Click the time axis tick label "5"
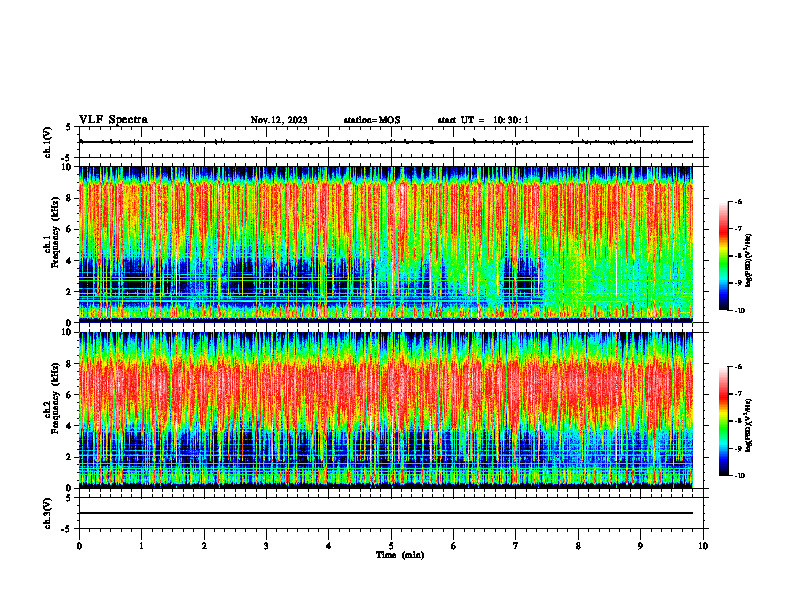Image resolution: width=792 pixels, height=612 pixels. [391, 546]
